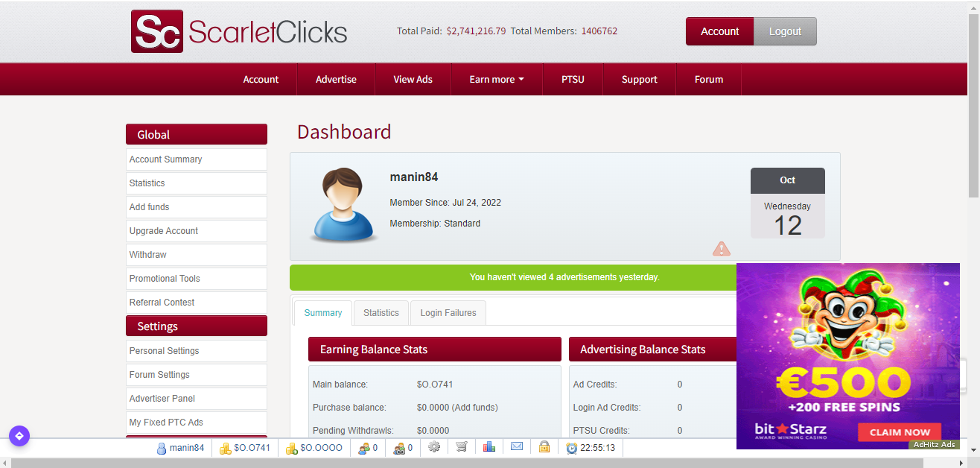Image resolution: width=980 pixels, height=468 pixels.
Task: Switch to the Login Failures tab
Action: [x=448, y=313]
